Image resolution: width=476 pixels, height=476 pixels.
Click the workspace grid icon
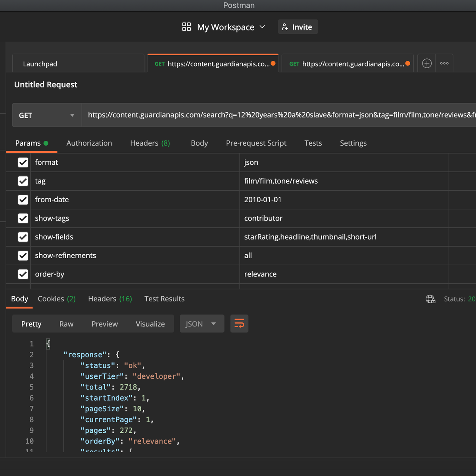186,27
